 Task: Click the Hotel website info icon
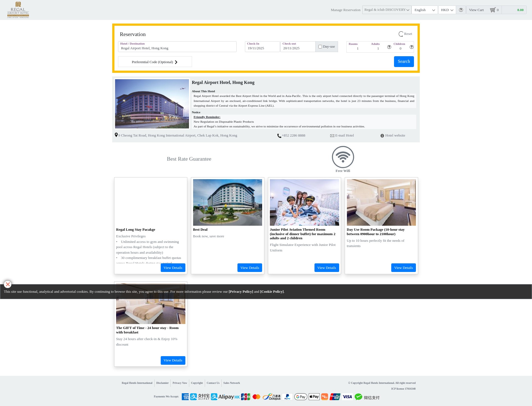382,136
